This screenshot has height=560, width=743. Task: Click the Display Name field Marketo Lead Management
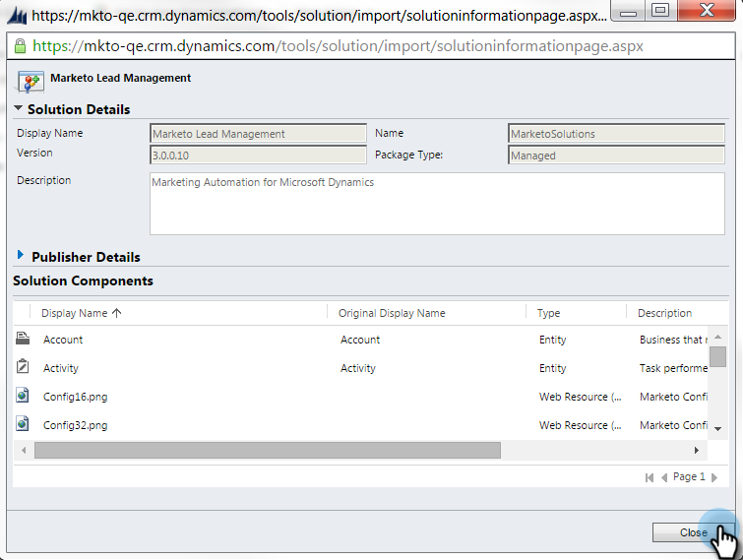click(x=258, y=134)
